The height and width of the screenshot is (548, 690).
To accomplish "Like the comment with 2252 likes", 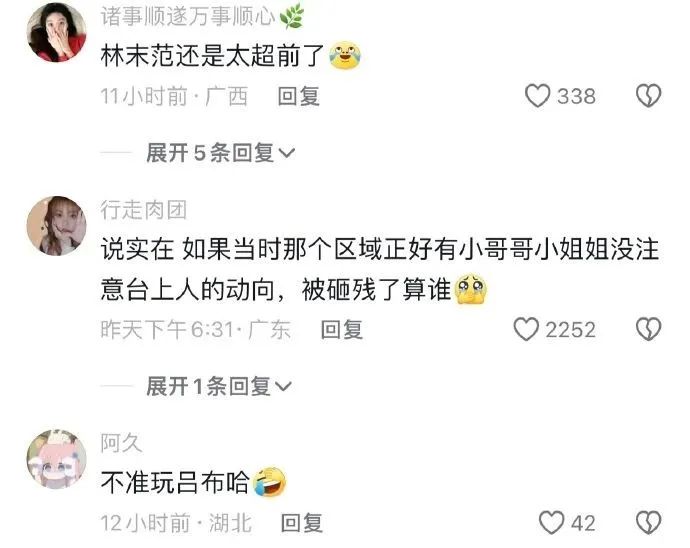I will tap(526, 329).
